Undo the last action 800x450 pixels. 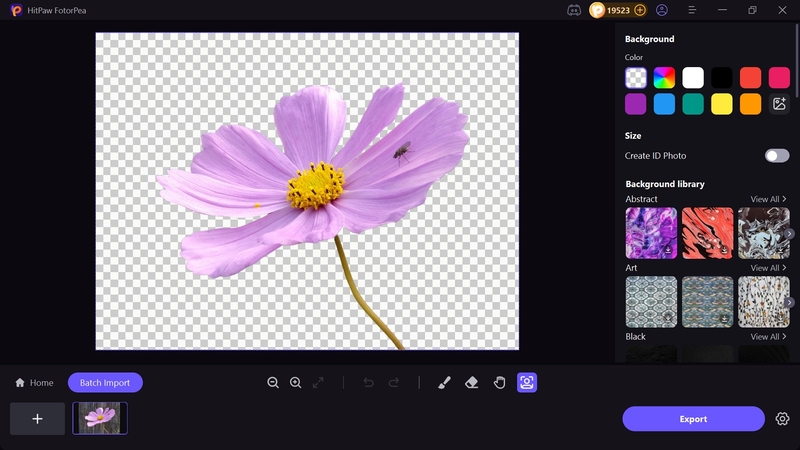coord(368,383)
